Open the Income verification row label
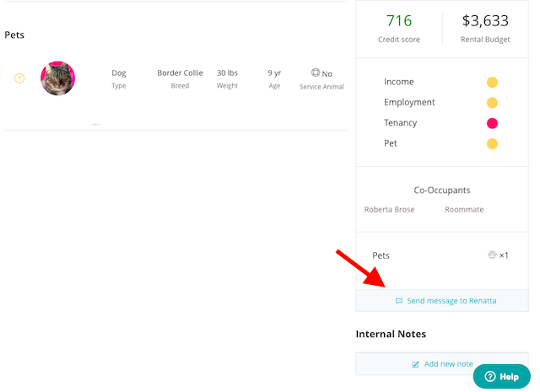This screenshot has height=392, width=540. pos(399,82)
